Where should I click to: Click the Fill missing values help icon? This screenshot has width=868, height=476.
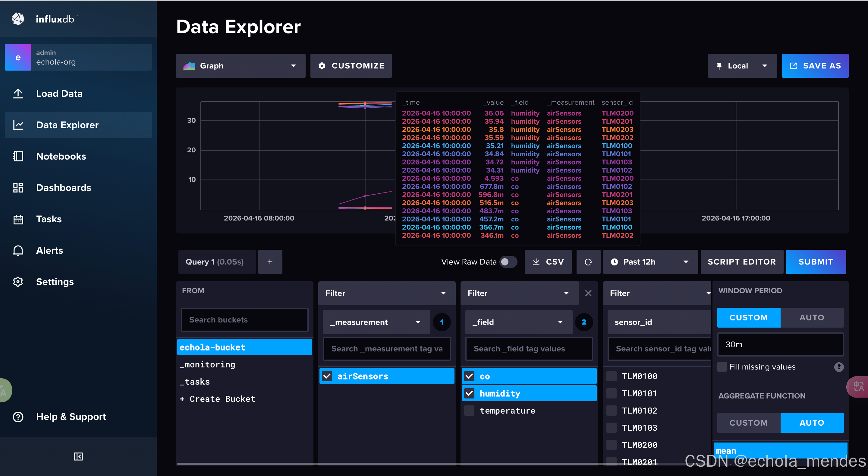(839, 367)
